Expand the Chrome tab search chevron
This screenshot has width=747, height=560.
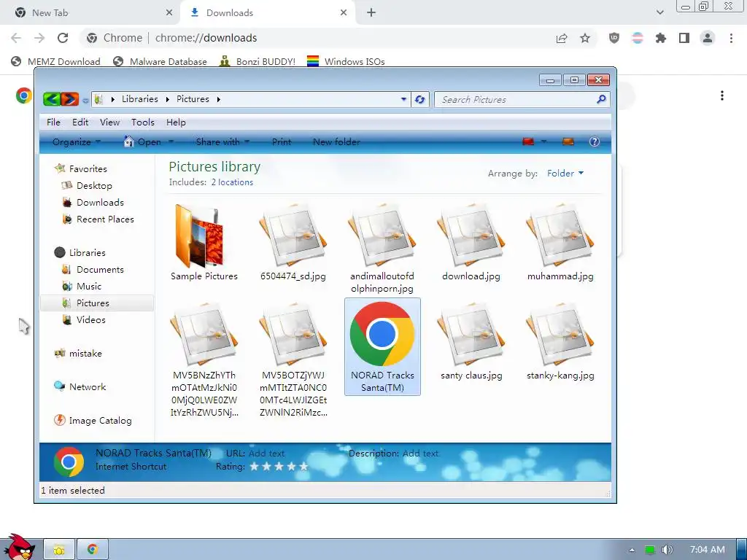tap(659, 13)
